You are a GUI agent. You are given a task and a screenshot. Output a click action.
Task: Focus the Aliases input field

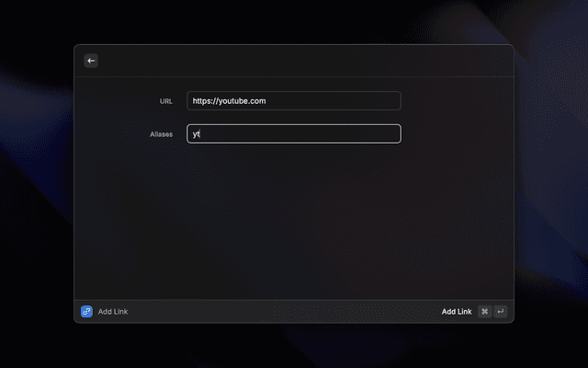click(293, 133)
